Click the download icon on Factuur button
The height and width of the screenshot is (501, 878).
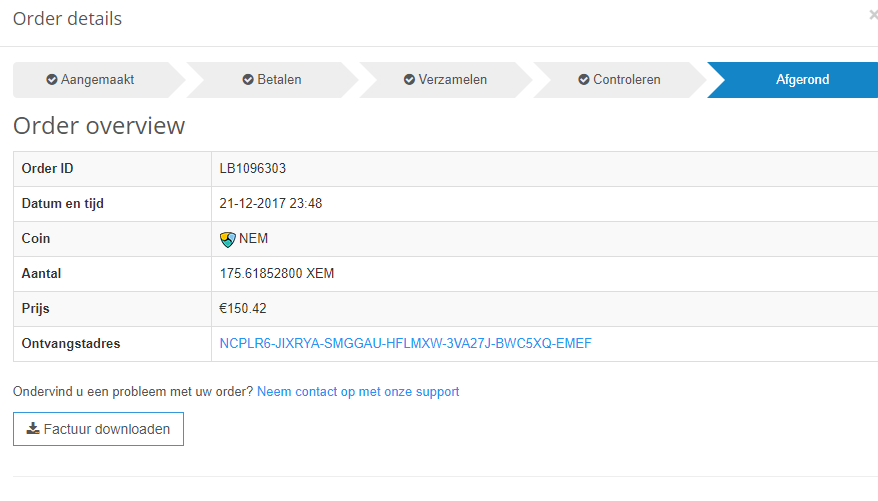pyautogui.click(x=33, y=429)
